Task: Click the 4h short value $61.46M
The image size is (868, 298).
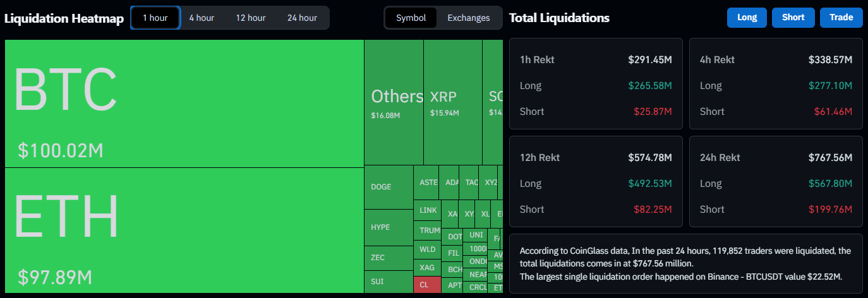Action: [x=833, y=111]
